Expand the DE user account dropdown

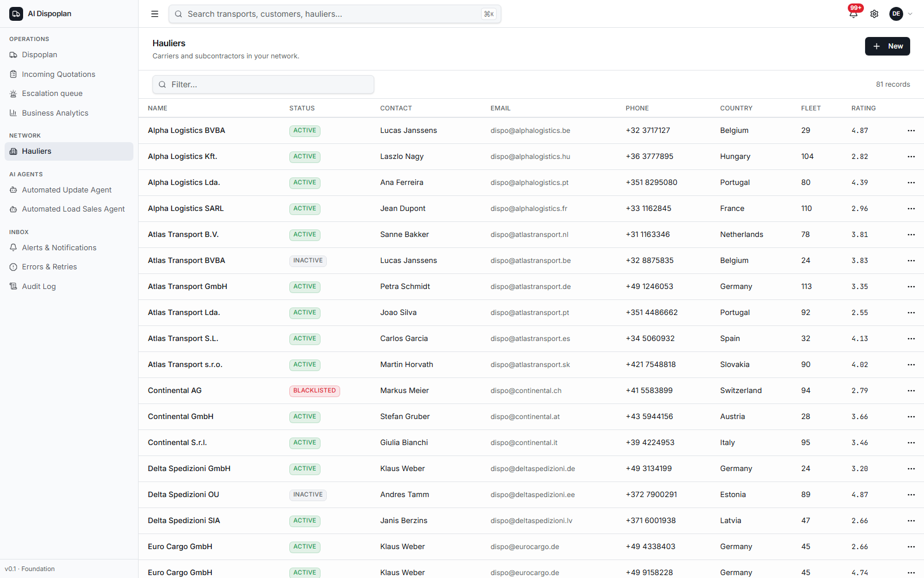coord(901,14)
